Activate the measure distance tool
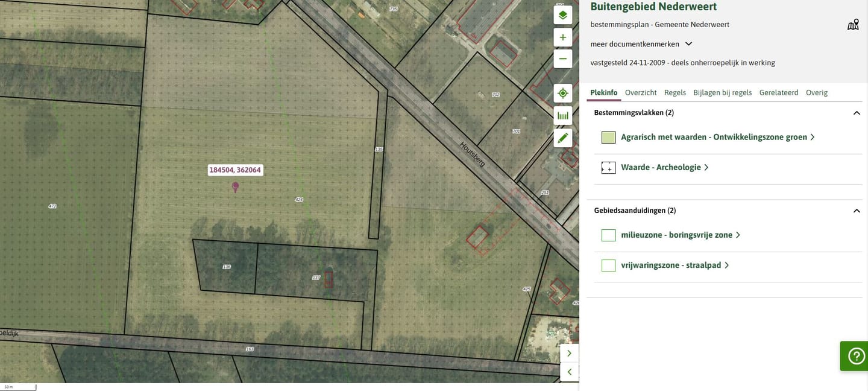The height and width of the screenshot is (391, 868). point(562,115)
